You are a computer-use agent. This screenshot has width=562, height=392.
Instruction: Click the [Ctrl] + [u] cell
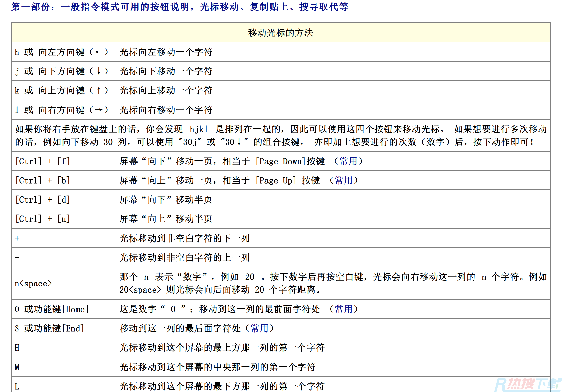[x=42, y=219]
